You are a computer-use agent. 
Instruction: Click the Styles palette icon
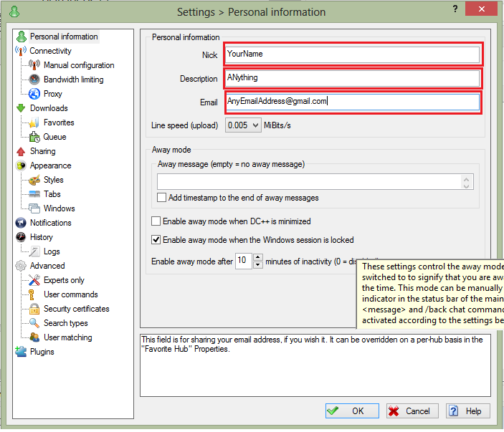34,180
